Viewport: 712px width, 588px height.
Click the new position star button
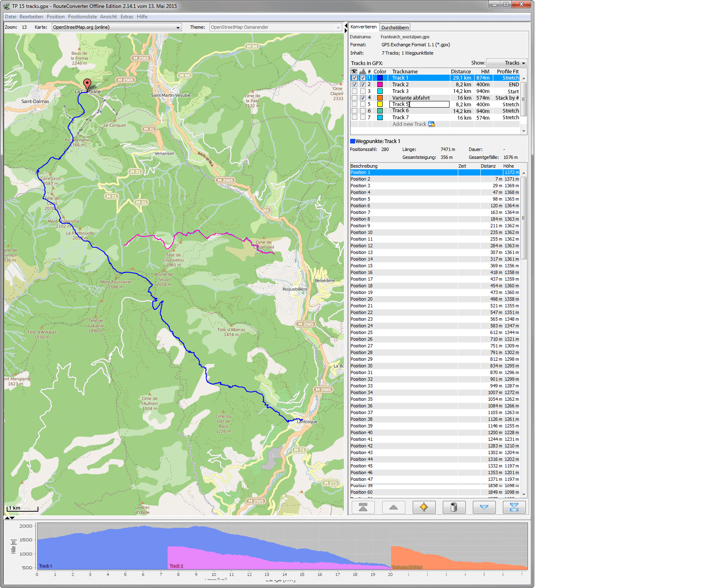pos(424,507)
